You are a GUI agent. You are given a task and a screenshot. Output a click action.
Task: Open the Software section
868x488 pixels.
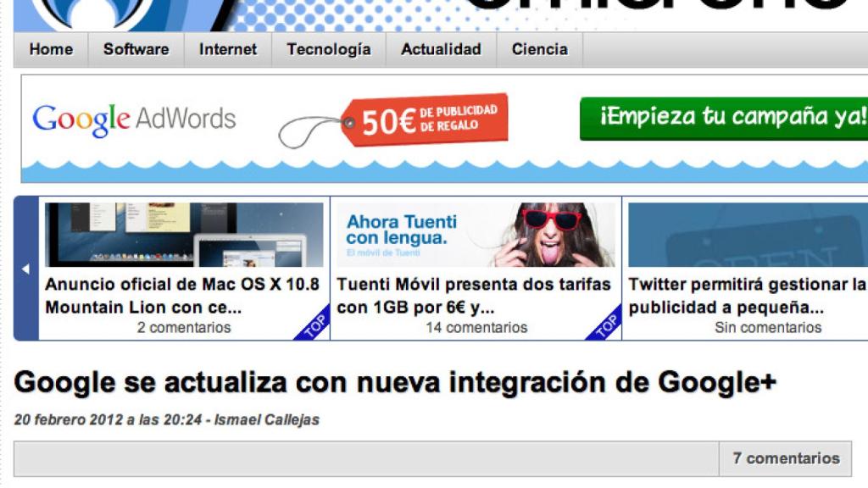136,49
